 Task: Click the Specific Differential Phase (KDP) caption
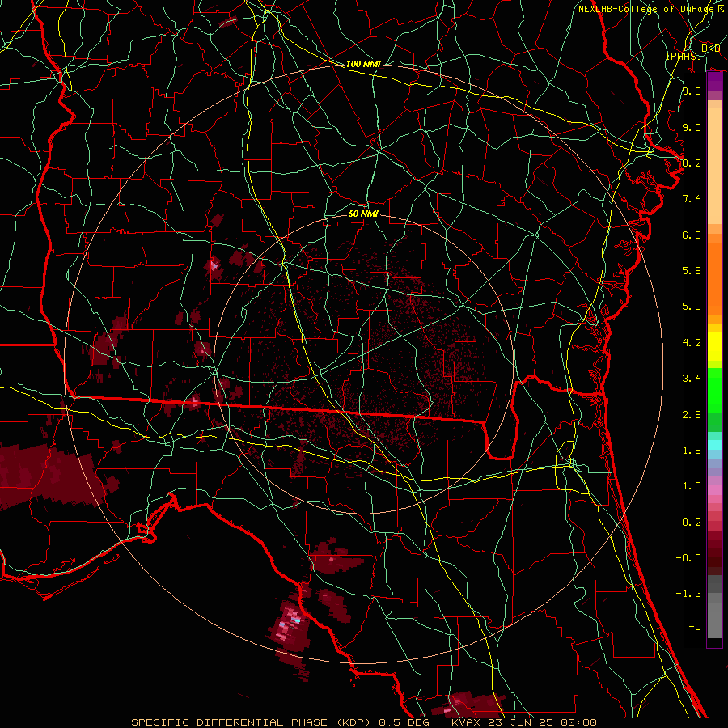[x=252, y=722]
